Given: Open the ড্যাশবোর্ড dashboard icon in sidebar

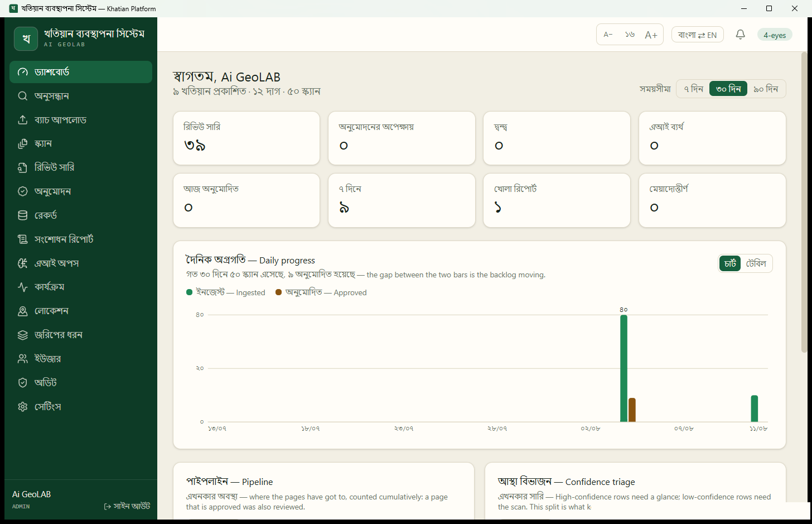Looking at the screenshot, I should point(23,72).
